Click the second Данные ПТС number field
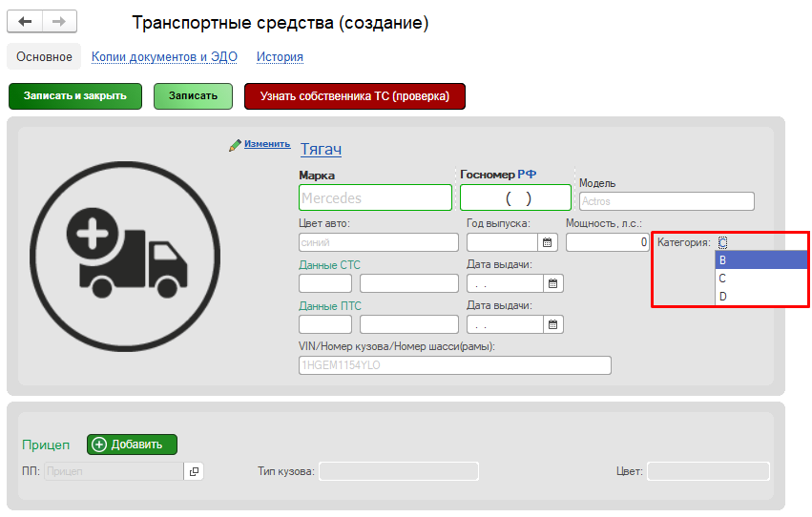 409,324
